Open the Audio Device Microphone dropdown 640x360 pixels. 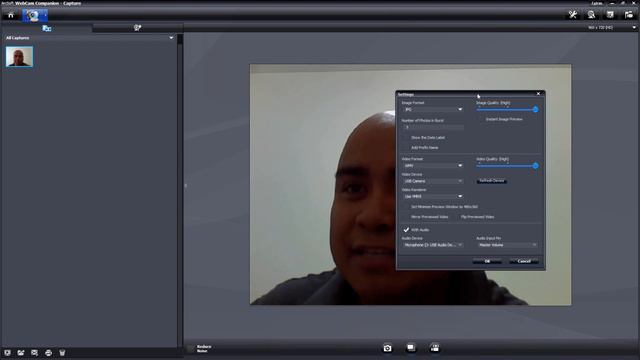click(x=433, y=245)
